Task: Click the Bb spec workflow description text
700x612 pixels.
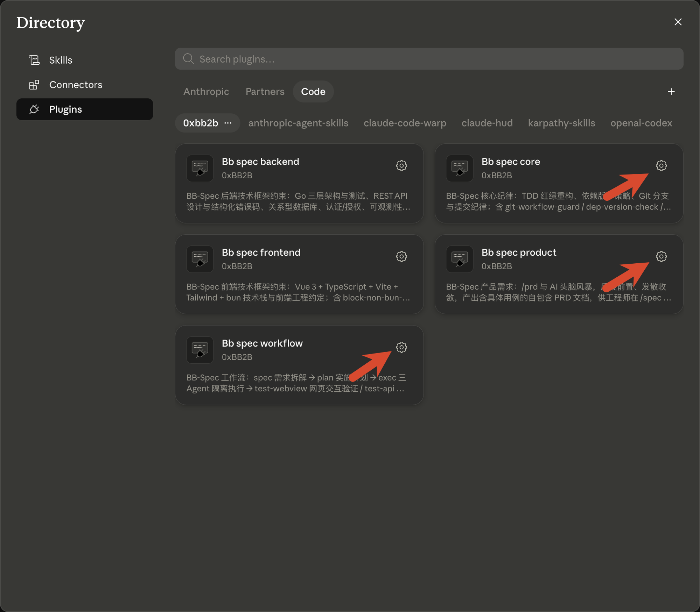Action: tap(296, 383)
